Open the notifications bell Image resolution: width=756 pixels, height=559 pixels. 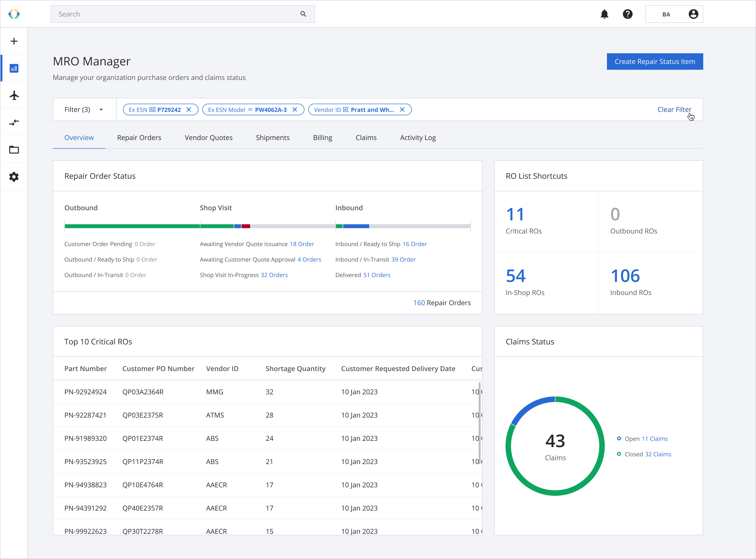605,14
